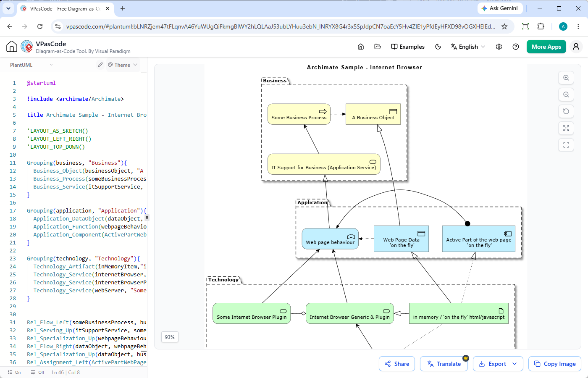Expand the Export dropdown arrow

click(x=515, y=364)
